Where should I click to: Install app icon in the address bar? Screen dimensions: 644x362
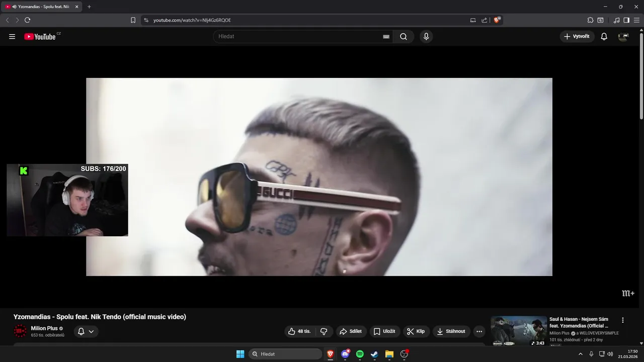[x=473, y=20]
